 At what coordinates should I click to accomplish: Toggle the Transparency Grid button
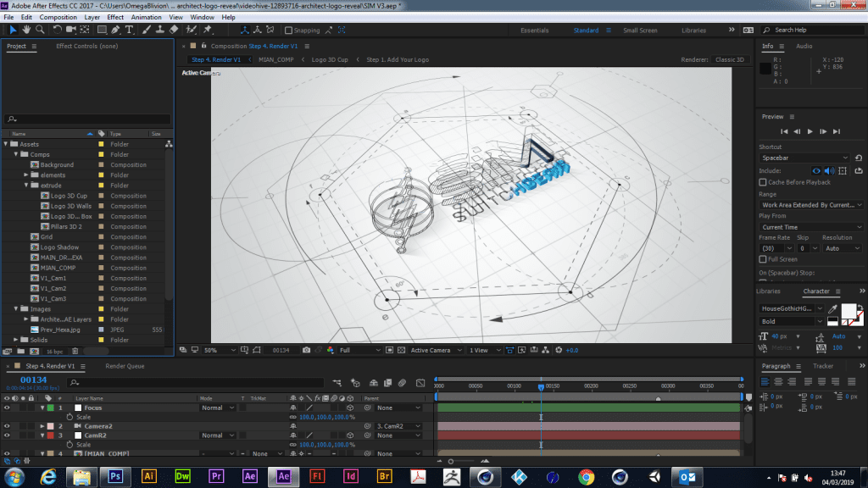click(x=401, y=350)
